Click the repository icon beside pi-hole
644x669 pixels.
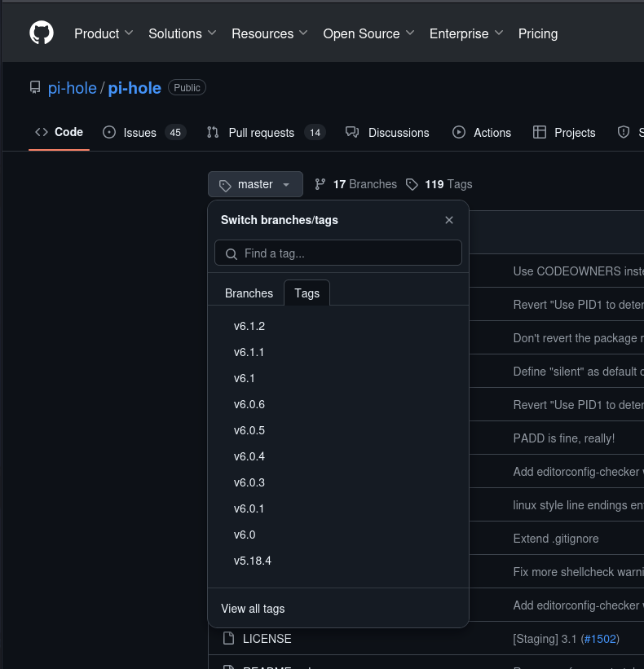[35, 87]
